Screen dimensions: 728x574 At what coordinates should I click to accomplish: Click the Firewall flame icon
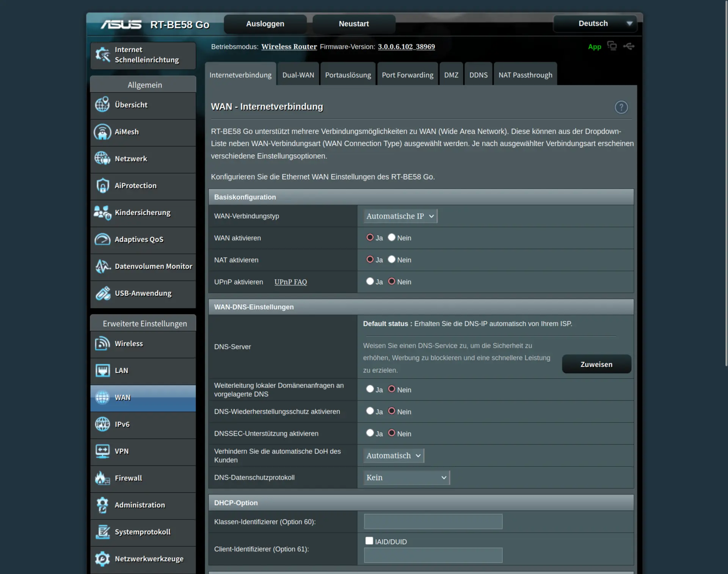tap(102, 478)
